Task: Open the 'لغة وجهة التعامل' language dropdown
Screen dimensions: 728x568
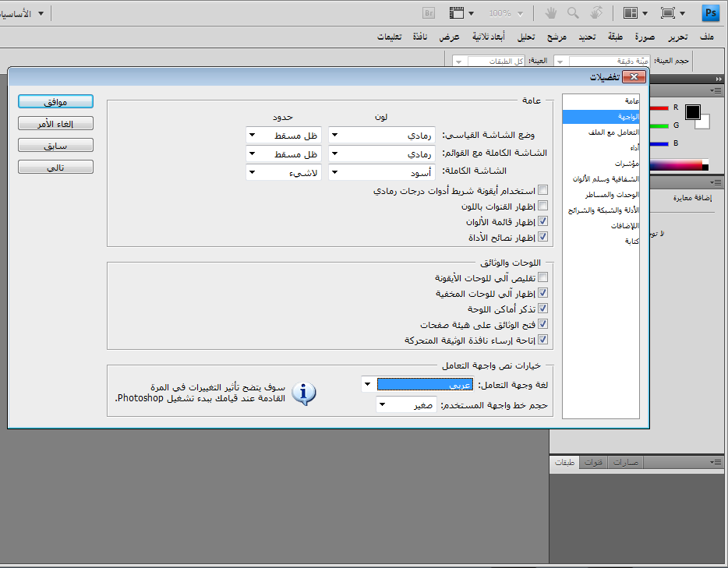Action: (x=418, y=384)
